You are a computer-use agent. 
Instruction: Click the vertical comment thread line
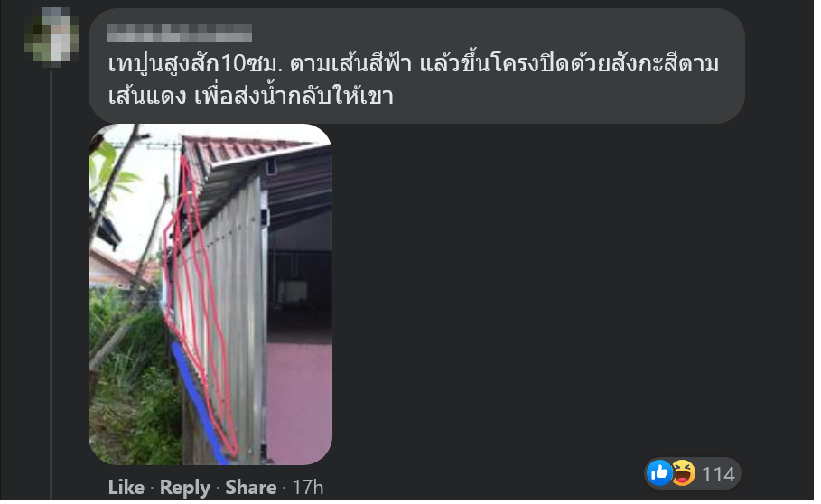51,285
